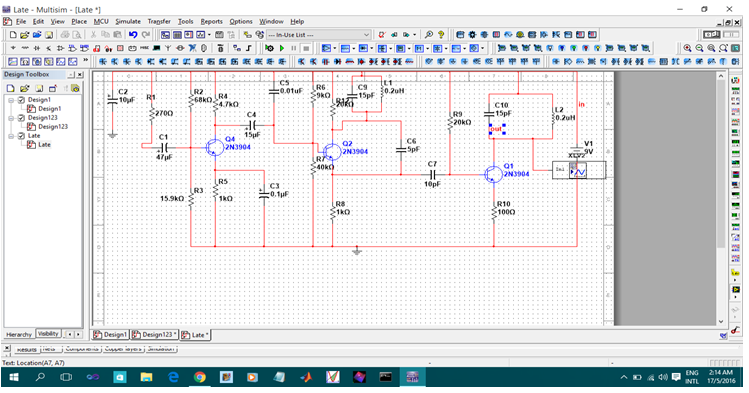The width and height of the screenshot is (749, 393).
Task: Open the File menu
Action: 21,21
